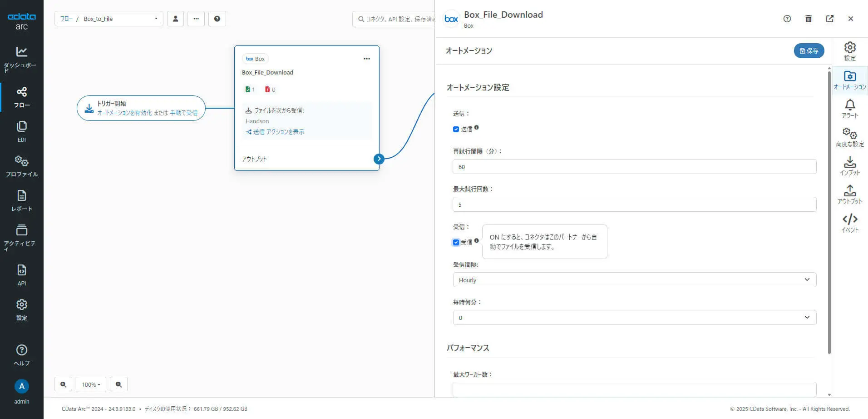Click the connector help question mark icon
Screen dimensions: 868x419
pos(787,19)
